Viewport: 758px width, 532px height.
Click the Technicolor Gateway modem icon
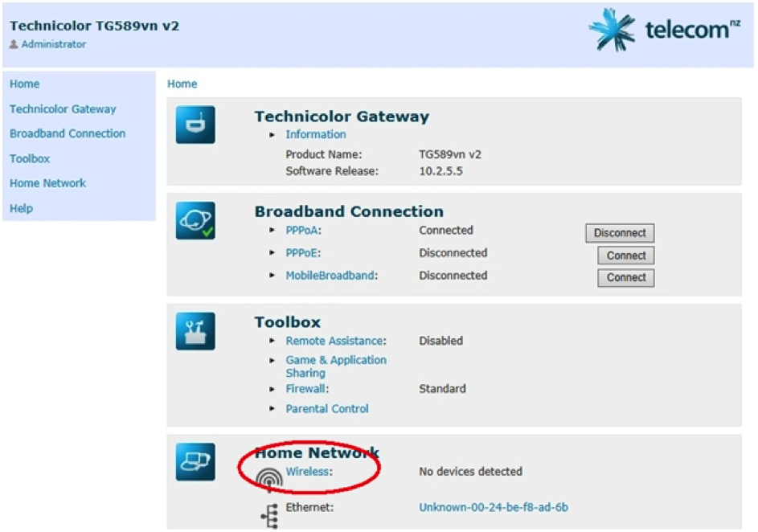tap(195, 124)
